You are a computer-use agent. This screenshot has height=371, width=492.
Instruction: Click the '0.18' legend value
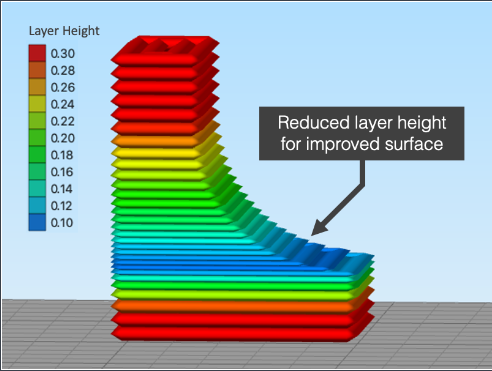point(62,155)
